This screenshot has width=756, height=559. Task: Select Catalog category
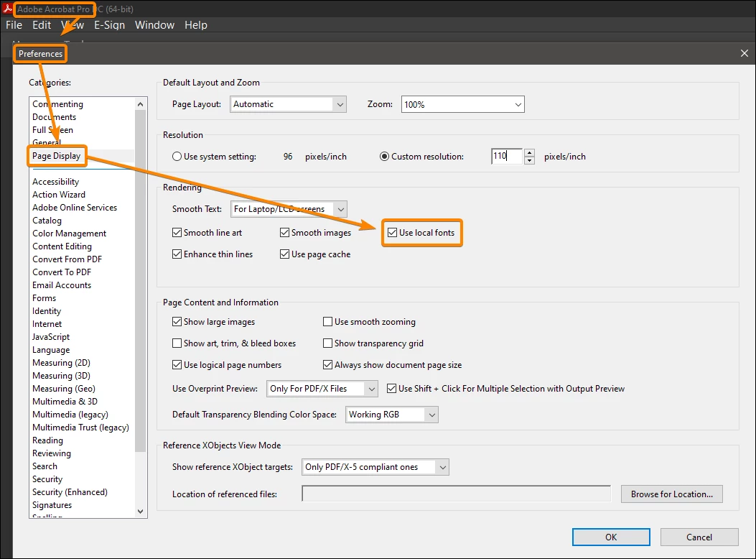point(47,221)
